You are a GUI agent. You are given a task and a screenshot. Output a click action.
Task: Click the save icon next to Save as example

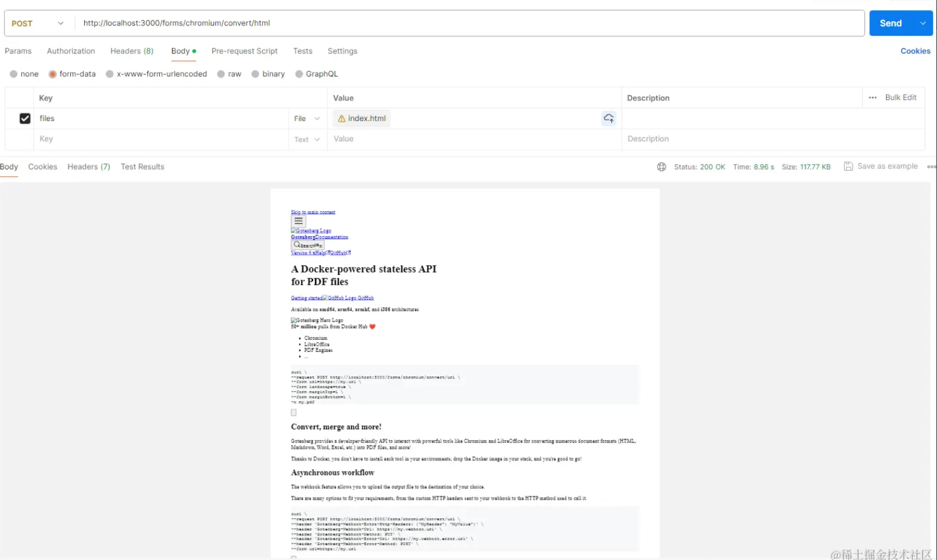(848, 166)
